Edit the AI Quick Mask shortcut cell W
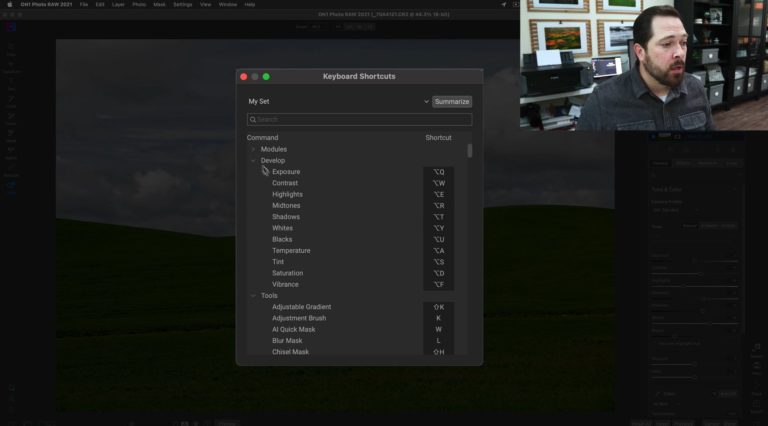Screen dimensions: 768x426 (x=438, y=330)
